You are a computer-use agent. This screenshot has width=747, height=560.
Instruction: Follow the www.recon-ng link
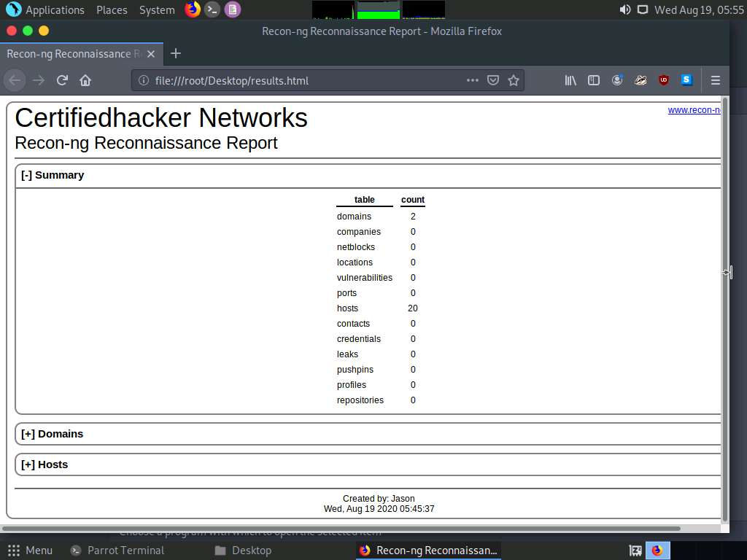click(x=694, y=110)
